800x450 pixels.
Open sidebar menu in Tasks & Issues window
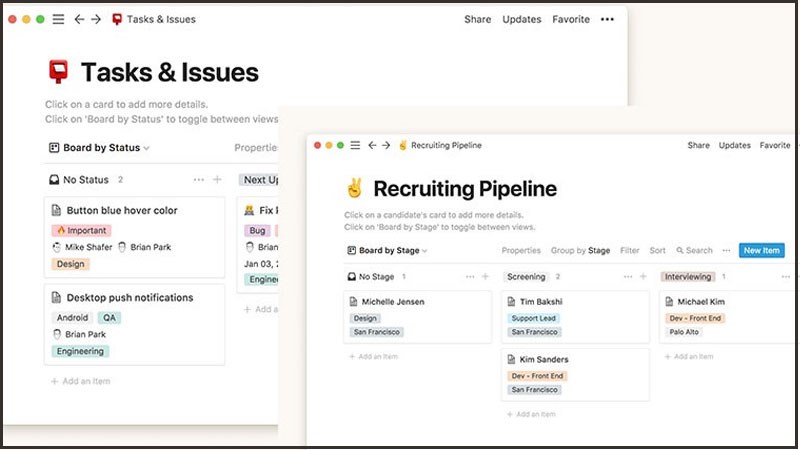pos(58,19)
